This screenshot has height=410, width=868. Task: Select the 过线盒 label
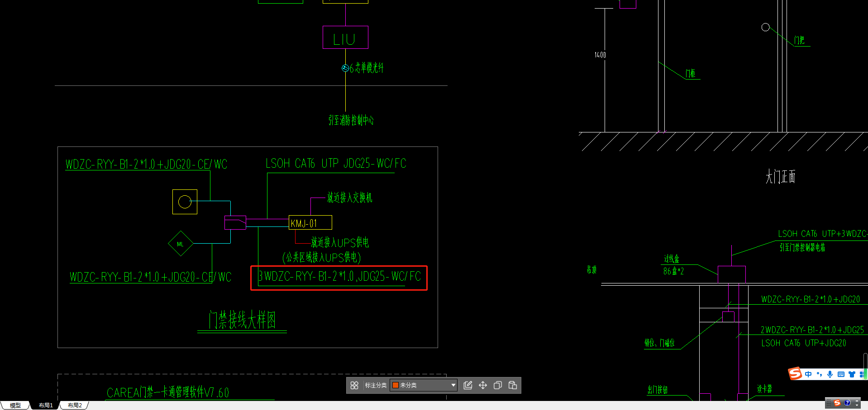tap(672, 259)
